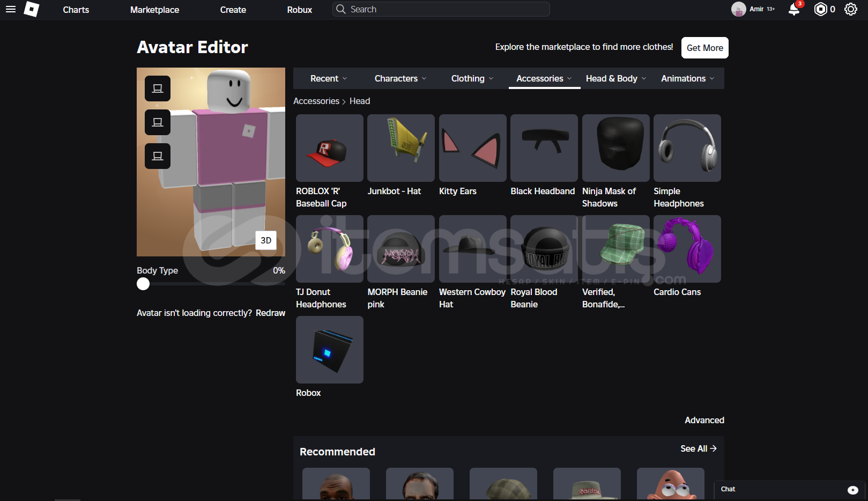Viewport: 868px width, 501px height.
Task: Open the Advanced link
Action: click(x=704, y=420)
